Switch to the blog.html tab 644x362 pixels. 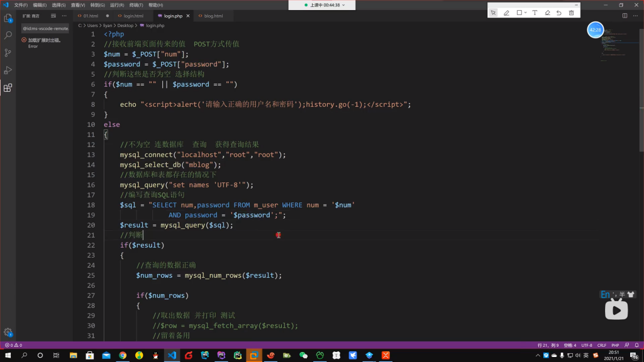coord(213,15)
